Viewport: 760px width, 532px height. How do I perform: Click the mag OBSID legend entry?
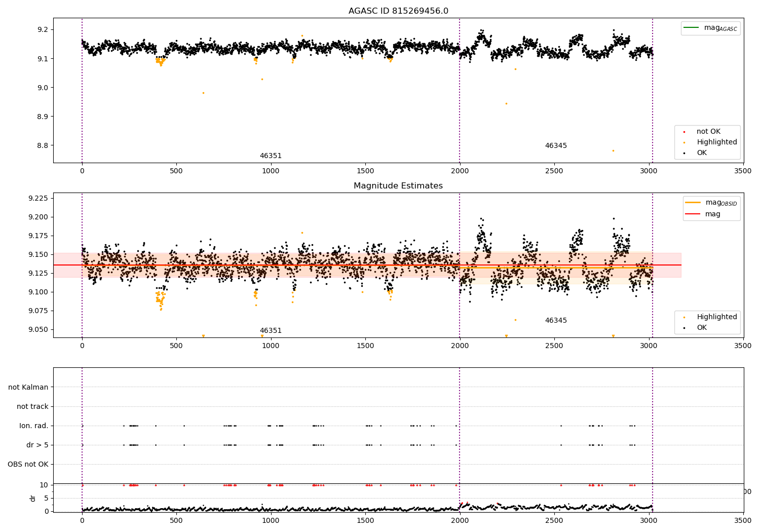(x=712, y=203)
